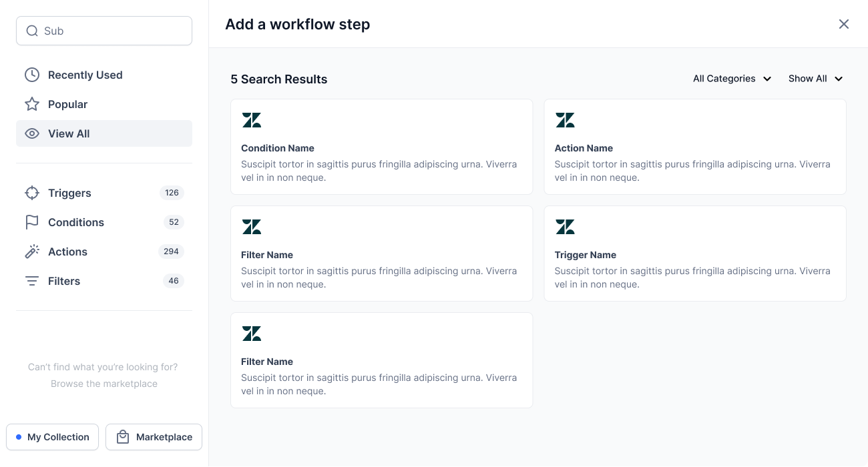Select Recently Used in the sidebar
868x467 pixels.
(104, 75)
